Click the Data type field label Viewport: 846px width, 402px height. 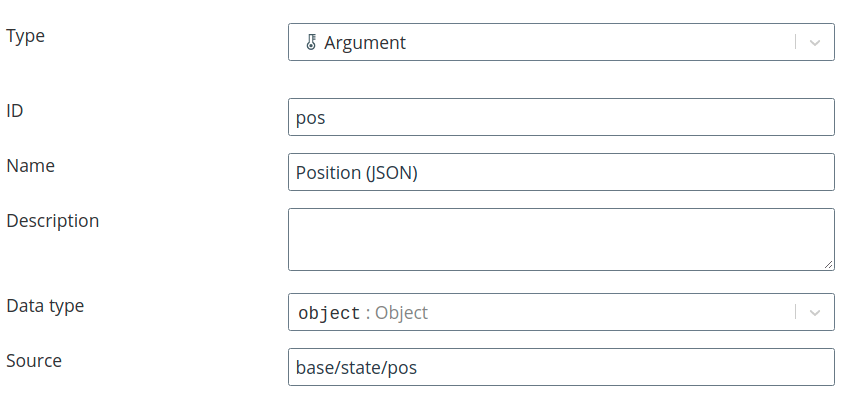point(45,306)
